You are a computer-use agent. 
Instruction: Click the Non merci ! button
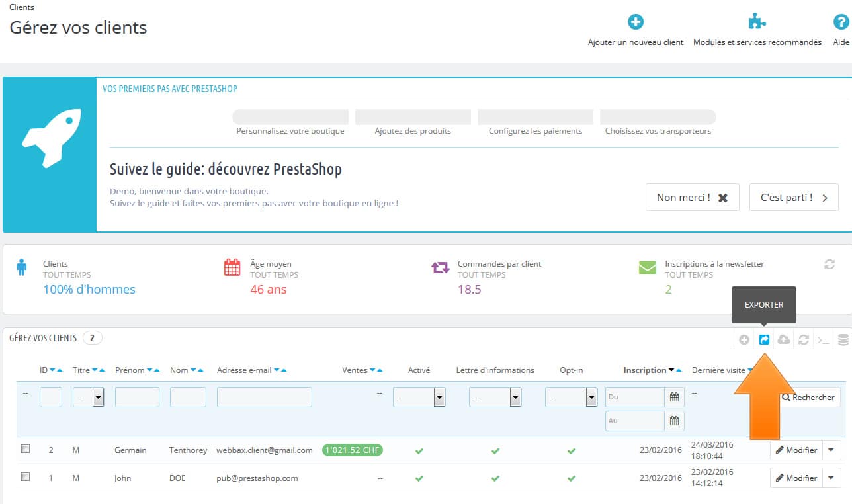[x=692, y=198]
